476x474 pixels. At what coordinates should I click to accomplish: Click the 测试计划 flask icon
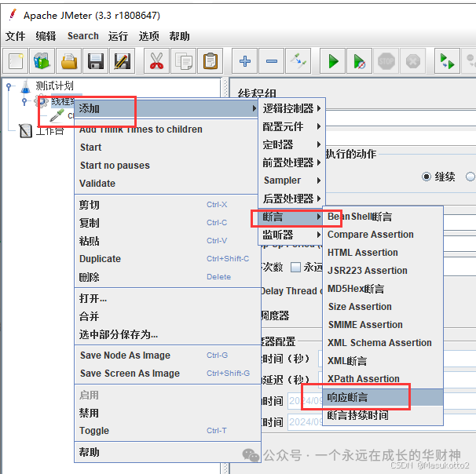[x=26, y=86]
